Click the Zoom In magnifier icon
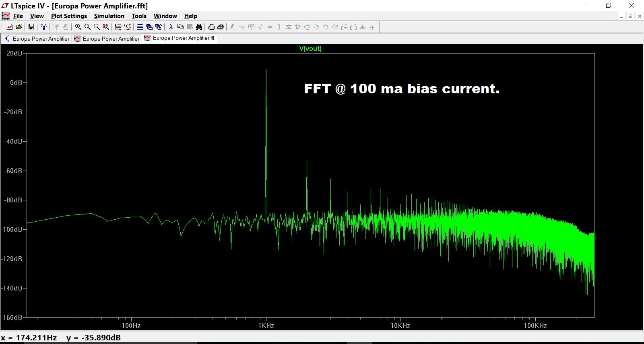The width and height of the screenshot is (644, 344). [x=78, y=27]
